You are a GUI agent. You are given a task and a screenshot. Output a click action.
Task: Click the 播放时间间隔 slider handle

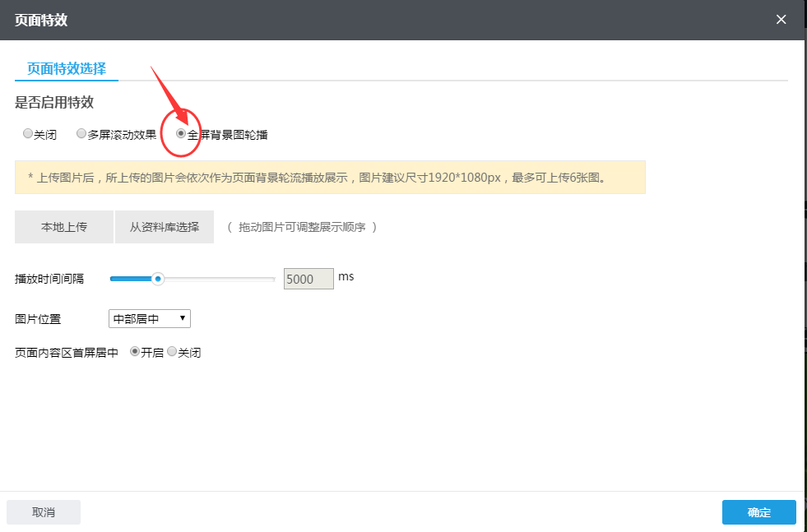point(159,279)
